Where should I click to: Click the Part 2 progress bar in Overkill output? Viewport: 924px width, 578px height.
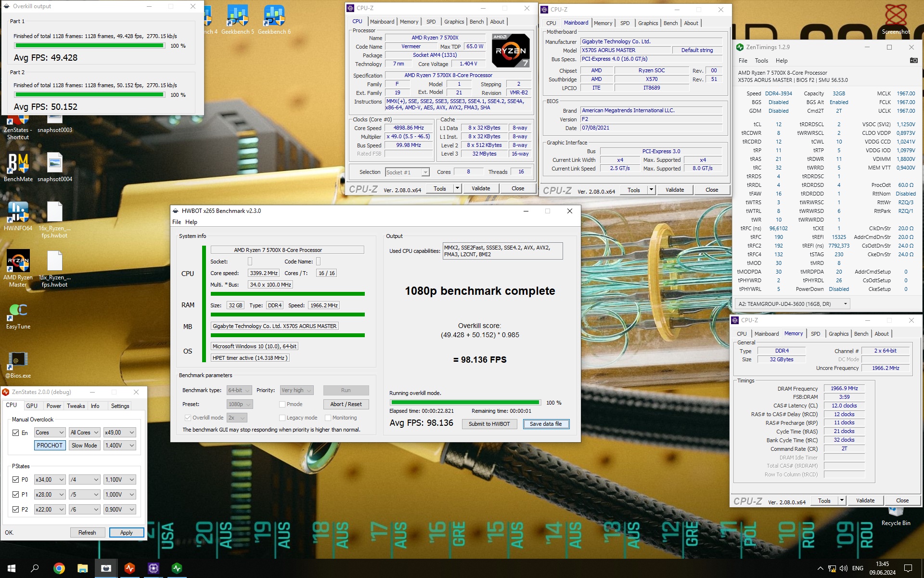90,95
